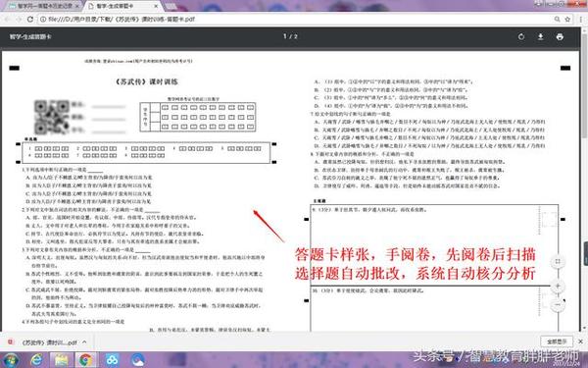Image resolution: width=588 pixels, height=368 pixels.
Task: Open File Explorer from taskbar
Action: point(61,360)
